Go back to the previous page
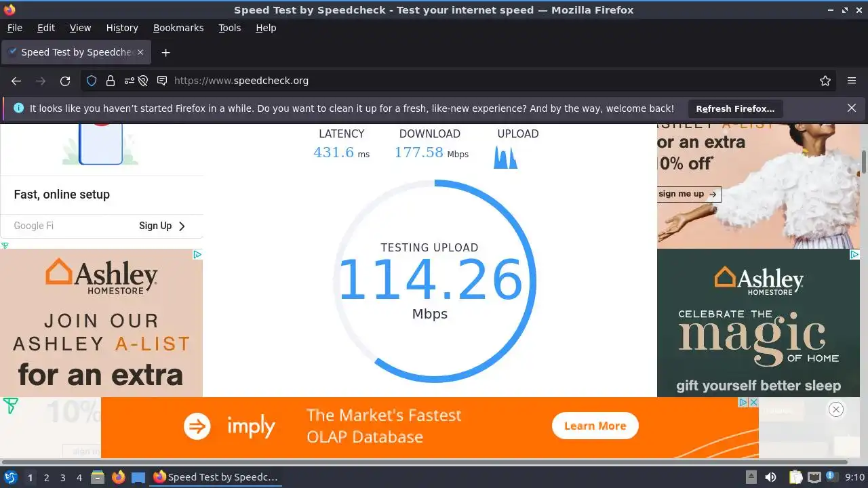 [x=16, y=81]
